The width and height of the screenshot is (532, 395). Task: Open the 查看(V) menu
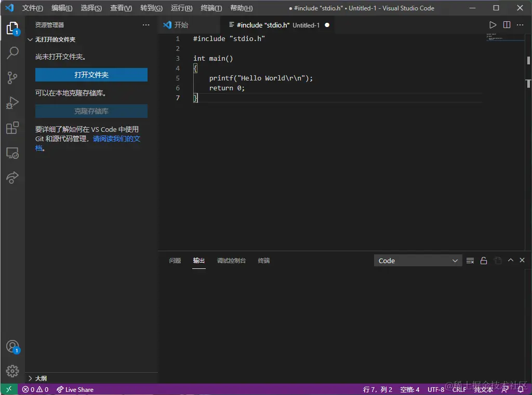click(x=121, y=8)
